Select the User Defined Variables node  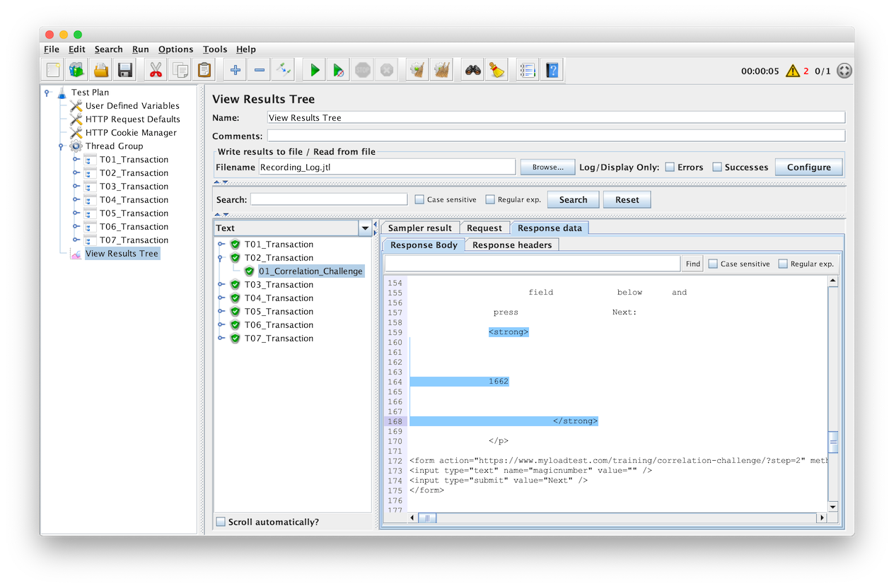coord(132,106)
